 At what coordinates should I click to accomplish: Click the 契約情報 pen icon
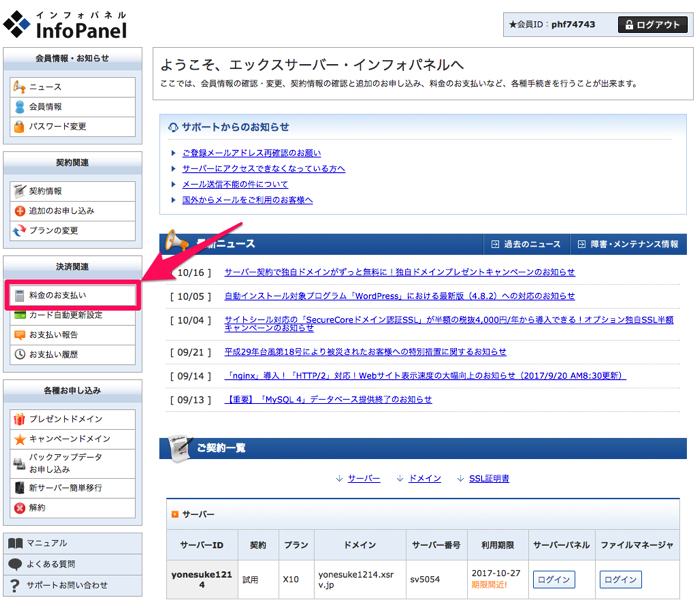pos(19,191)
